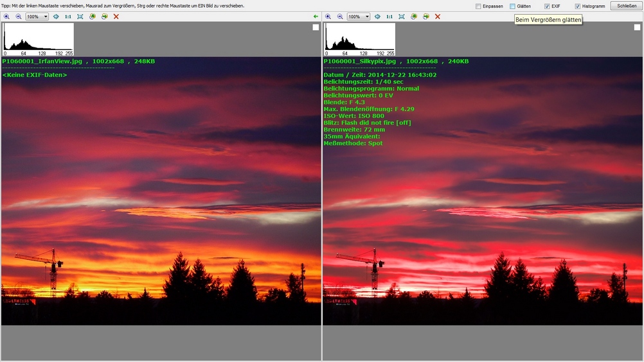The image size is (644, 362).
Task: Uncheck the Histogramm checkbox
Action: 577,6
